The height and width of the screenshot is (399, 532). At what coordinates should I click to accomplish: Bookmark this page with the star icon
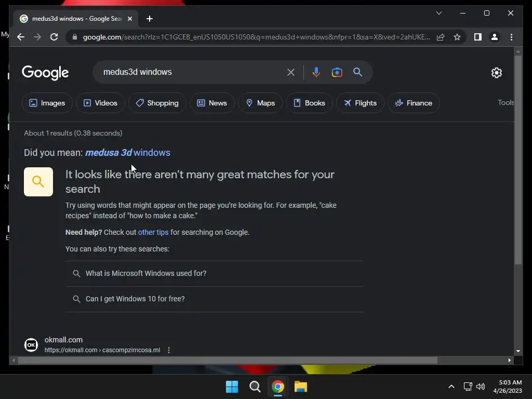457,37
